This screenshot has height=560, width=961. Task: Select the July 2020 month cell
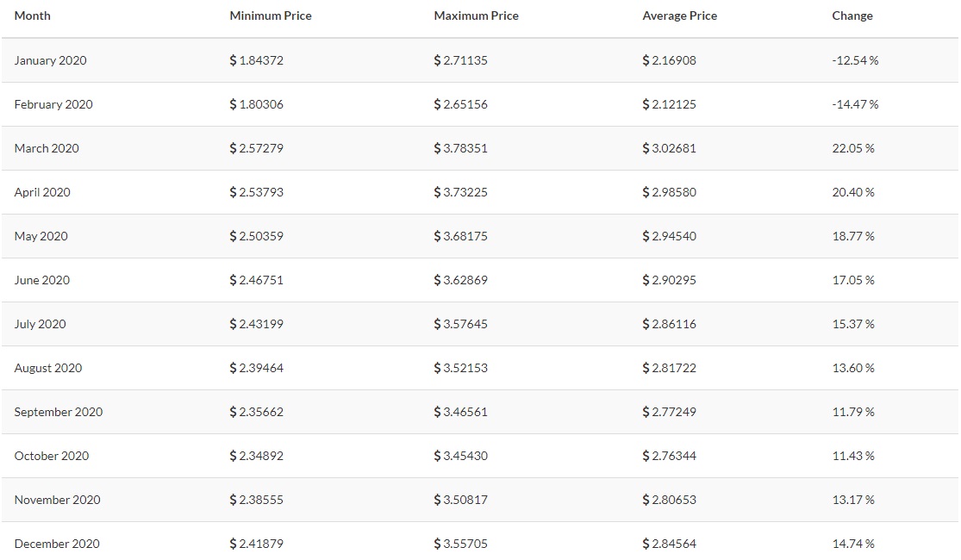pyautogui.click(x=40, y=324)
